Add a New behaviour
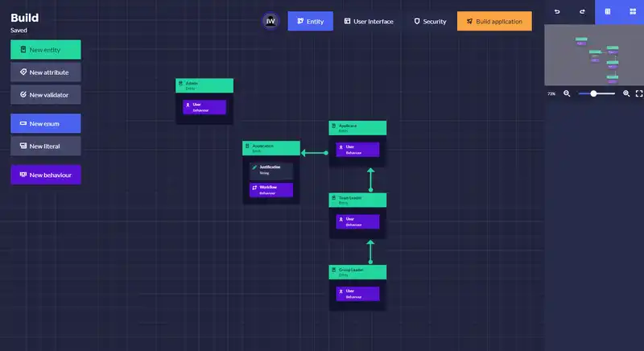644x351 pixels. coord(46,175)
